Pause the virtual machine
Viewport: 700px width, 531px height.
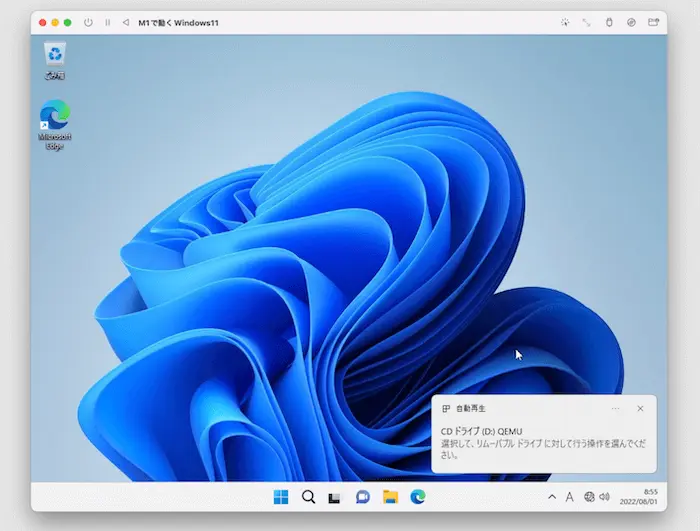click(108, 22)
